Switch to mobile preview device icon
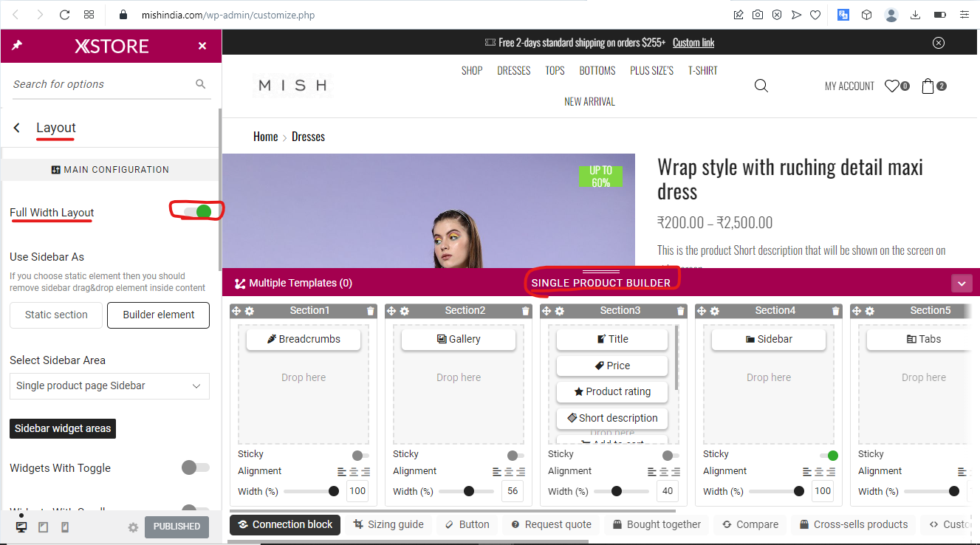 click(x=64, y=527)
